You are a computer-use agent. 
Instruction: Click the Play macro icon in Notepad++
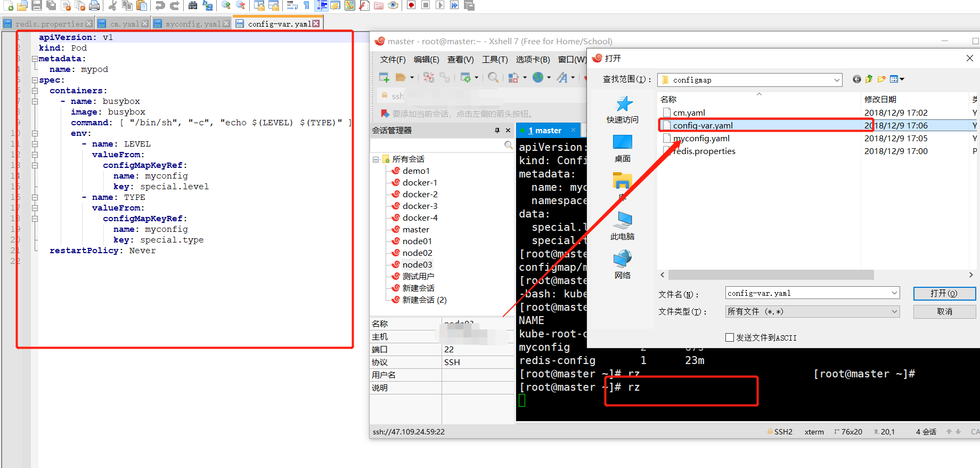[x=440, y=5]
